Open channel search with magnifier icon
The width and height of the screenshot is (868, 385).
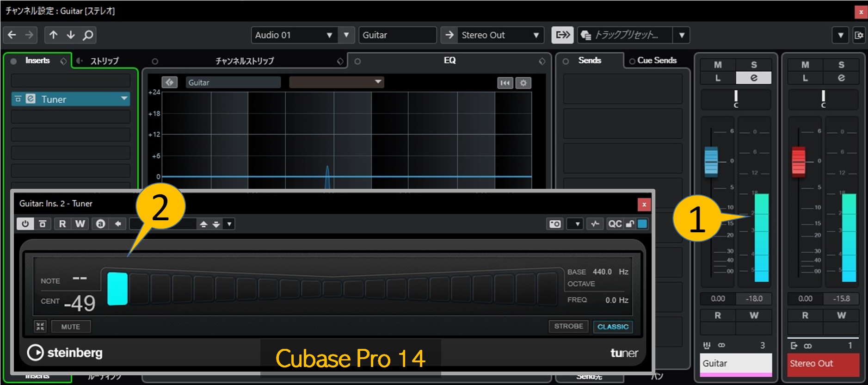(x=88, y=35)
